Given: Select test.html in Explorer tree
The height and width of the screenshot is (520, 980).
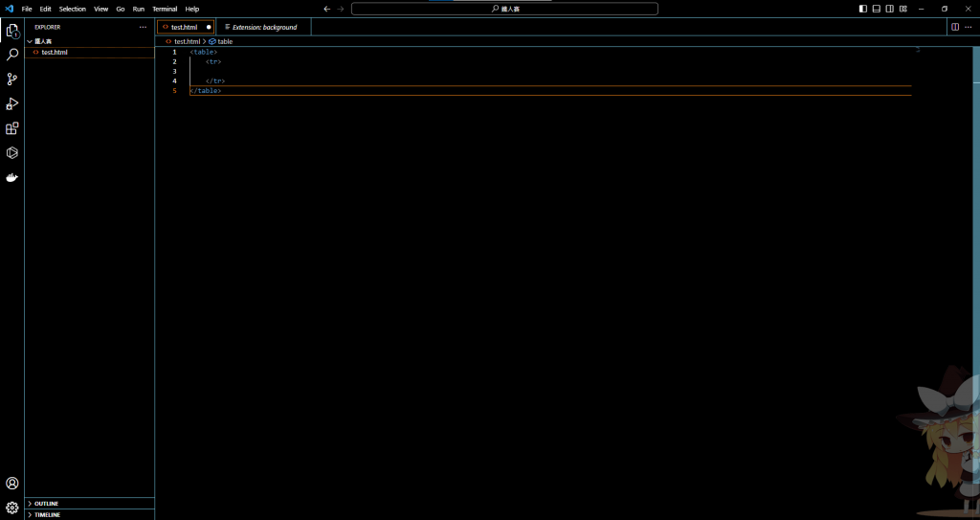Looking at the screenshot, I should point(89,52).
